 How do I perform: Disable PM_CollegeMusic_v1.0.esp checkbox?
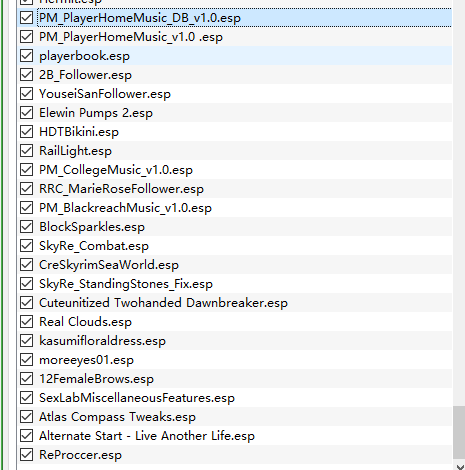(26, 170)
